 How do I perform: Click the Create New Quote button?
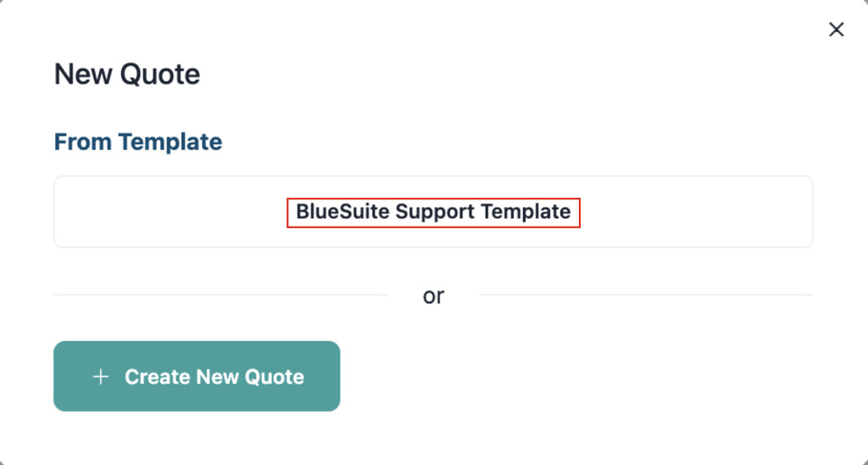point(197,376)
